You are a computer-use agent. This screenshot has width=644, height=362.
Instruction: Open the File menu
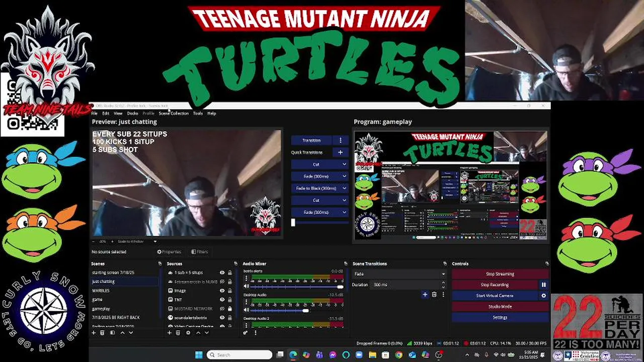coord(94,114)
